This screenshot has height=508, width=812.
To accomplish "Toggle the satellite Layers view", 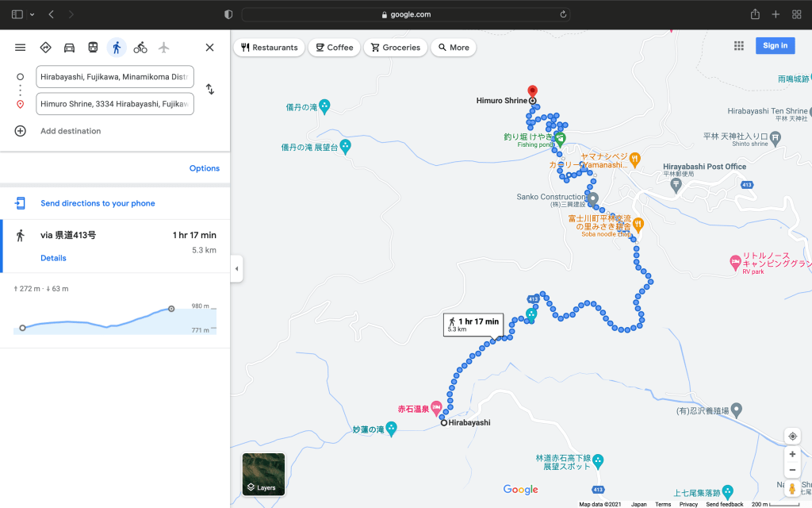I will (x=263, y=475).
